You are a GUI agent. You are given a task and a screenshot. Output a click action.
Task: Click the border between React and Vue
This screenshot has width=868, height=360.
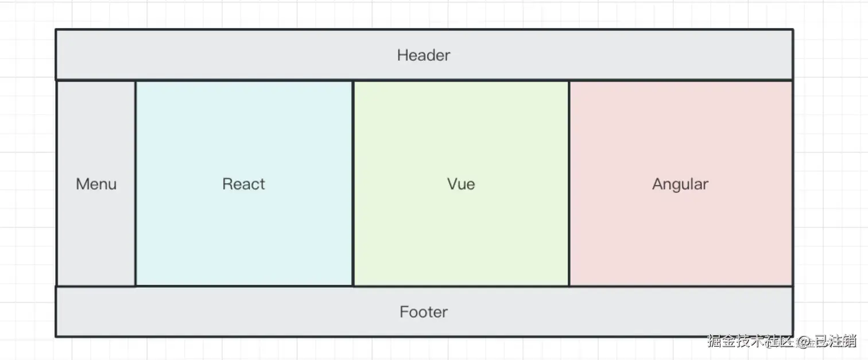tap(353, 183)
